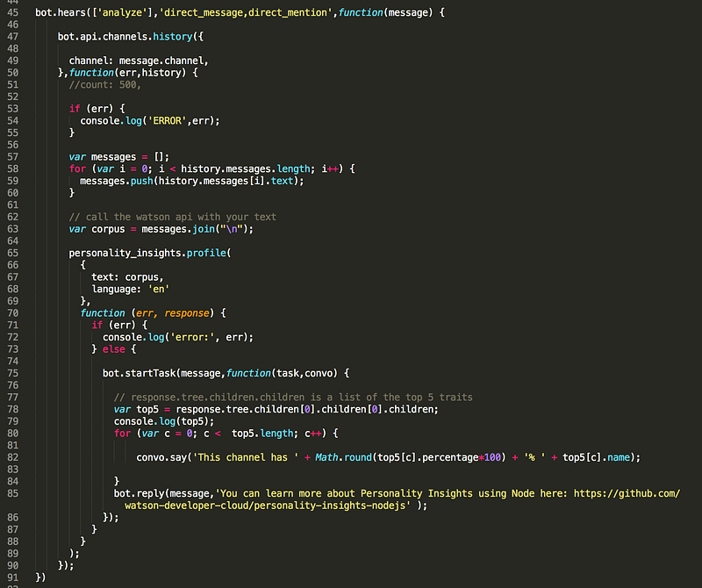Click 'var corpus' declaration
This screenshot has height=588, width=702.
[x=97, y=229]
